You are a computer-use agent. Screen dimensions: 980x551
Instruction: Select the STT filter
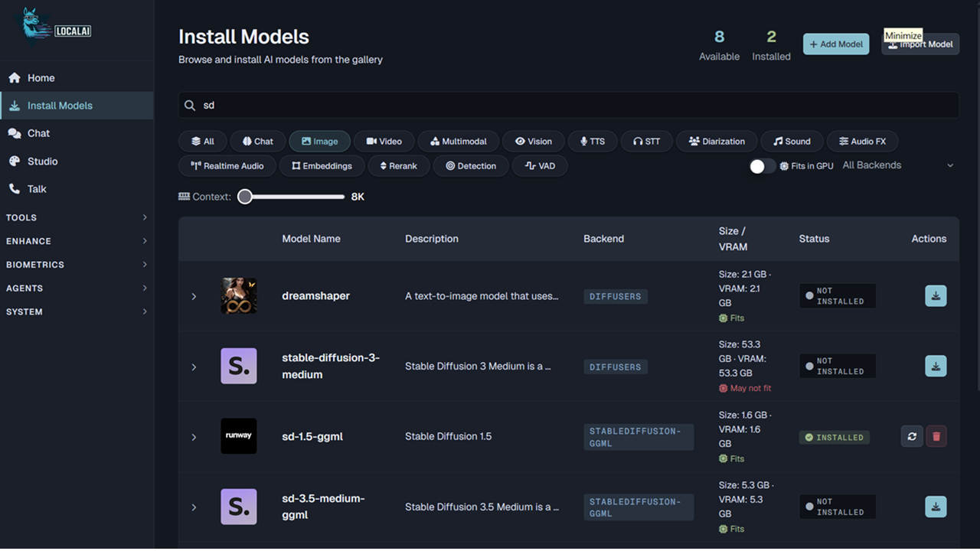[x=647, y=142]
